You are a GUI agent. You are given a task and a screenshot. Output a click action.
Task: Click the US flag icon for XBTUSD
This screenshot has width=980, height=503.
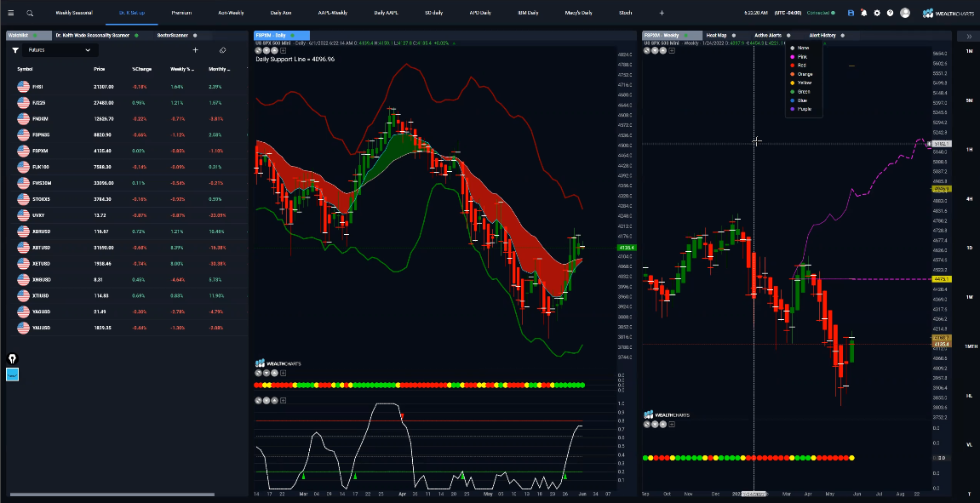point(24,248)
